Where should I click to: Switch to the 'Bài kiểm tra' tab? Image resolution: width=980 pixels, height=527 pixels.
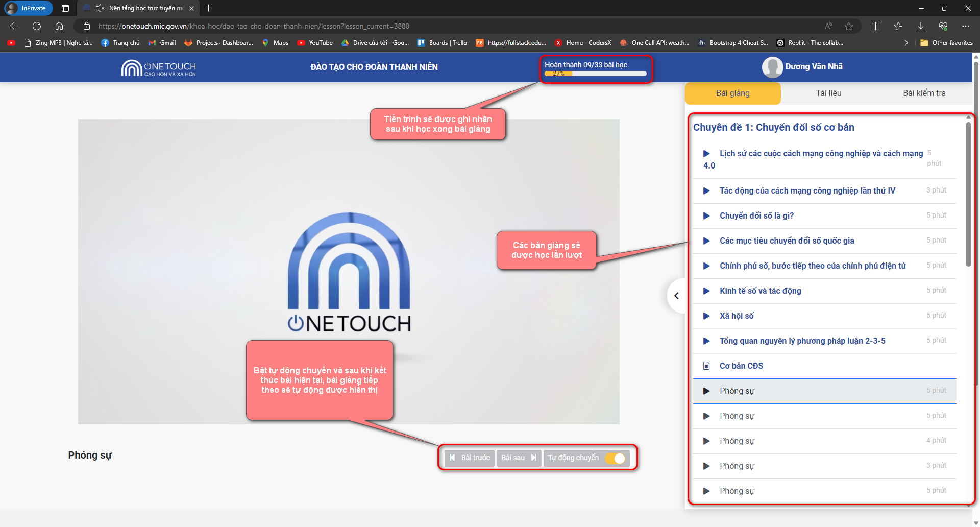click(x=924, y=93)
